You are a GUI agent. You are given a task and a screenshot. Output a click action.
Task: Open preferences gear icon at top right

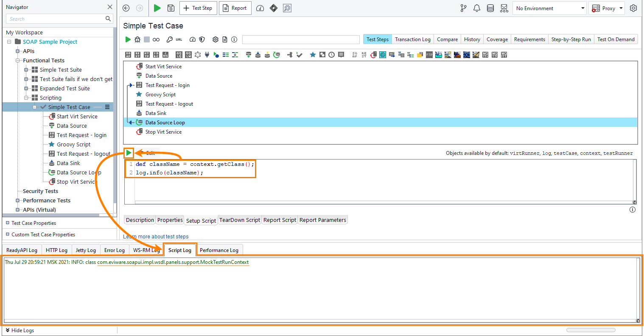(x=633, y=8)
